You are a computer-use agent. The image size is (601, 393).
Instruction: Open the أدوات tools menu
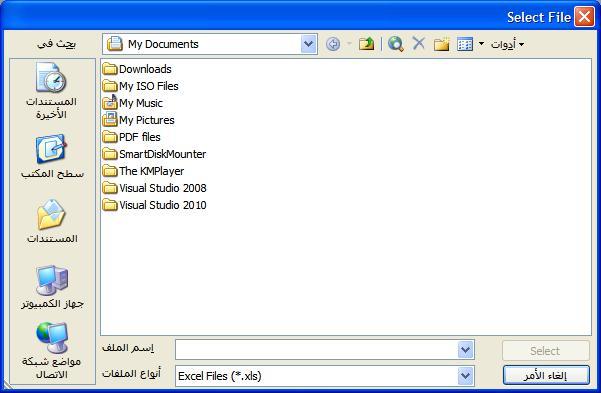click(x=507, y=44)
